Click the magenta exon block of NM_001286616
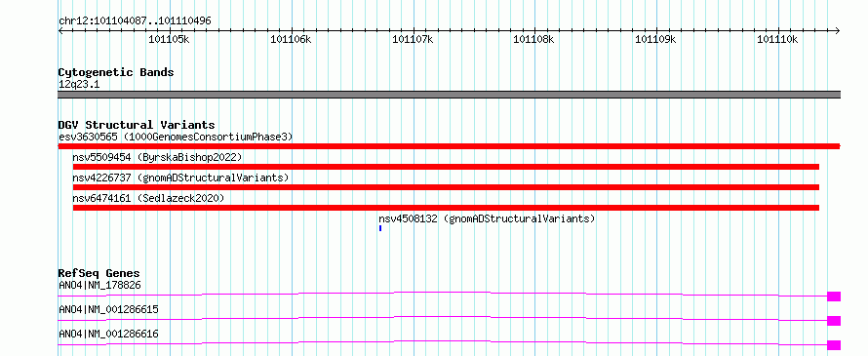The image size is (868, 356). [x=834, y=345]
